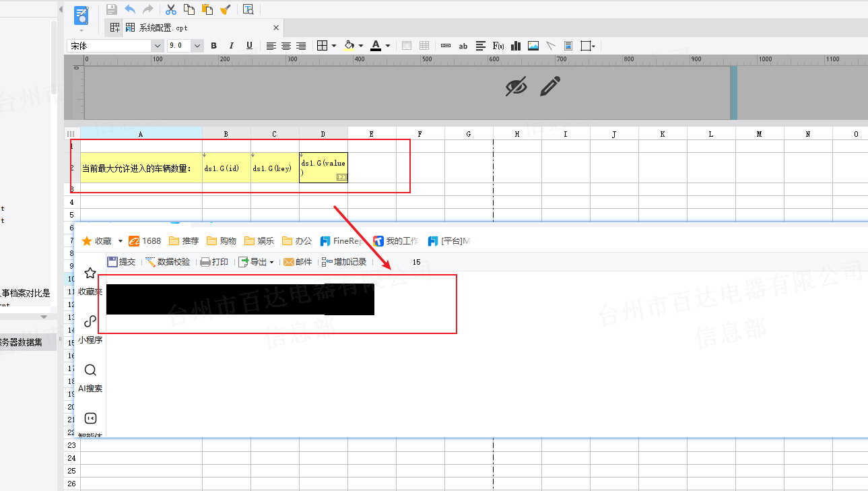Insert a formula with the F(x) icon
Screen dimensions: 868x491
tap(498, 46)
